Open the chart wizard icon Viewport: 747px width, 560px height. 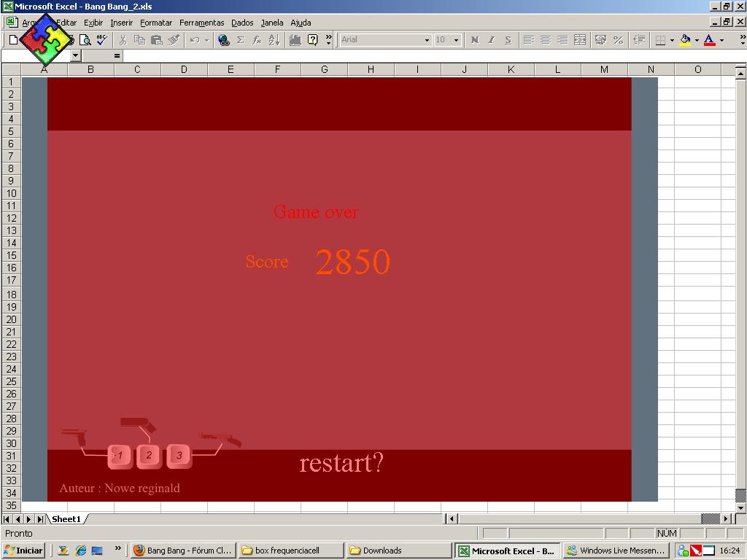295,40
